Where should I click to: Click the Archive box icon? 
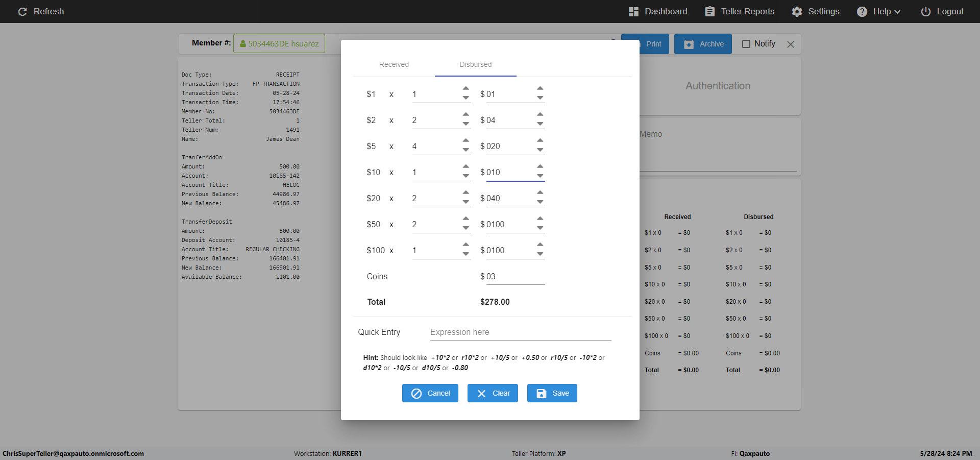tap(689, 44)
